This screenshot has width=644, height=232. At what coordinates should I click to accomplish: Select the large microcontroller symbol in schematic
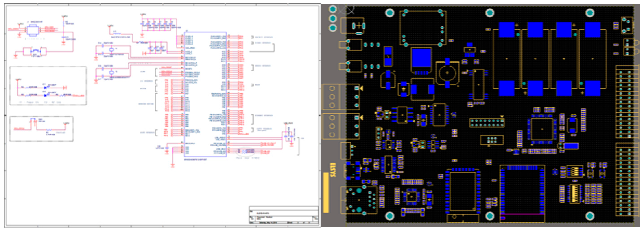(x=205, y=94)
